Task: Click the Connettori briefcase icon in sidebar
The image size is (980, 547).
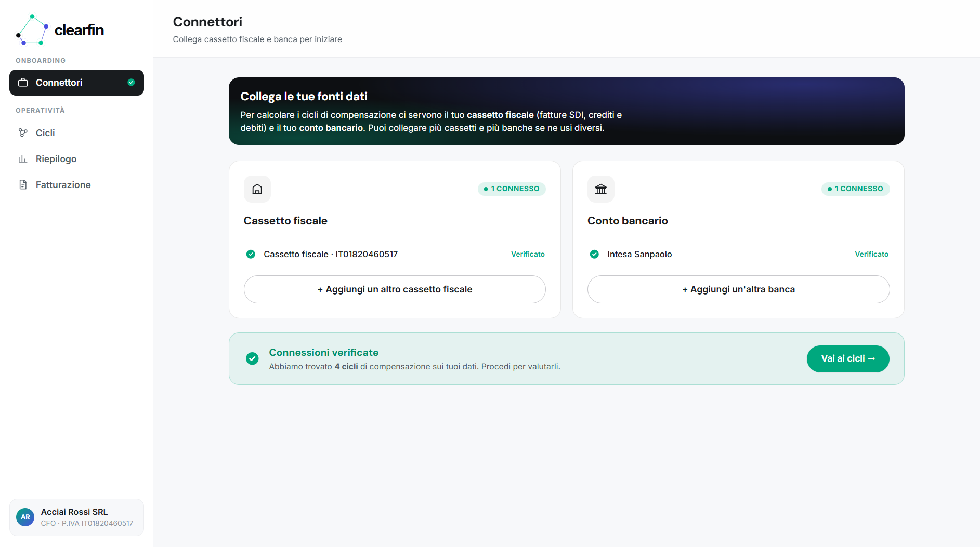Action: (23, 83)
